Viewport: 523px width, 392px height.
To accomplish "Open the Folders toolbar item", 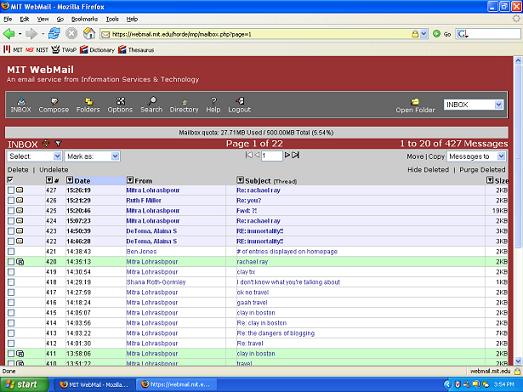I will click(88, 104).
